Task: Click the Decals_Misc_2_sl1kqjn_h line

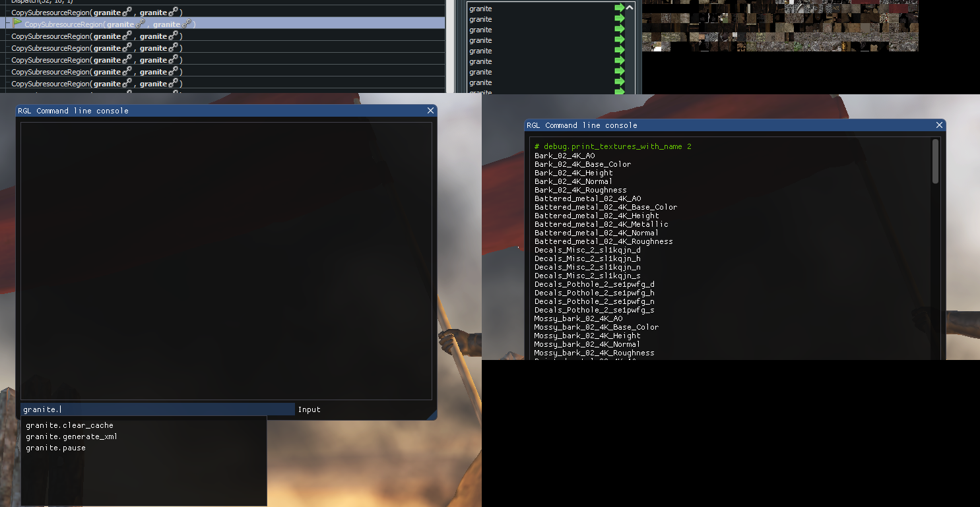Action: (x=587, y=258)
